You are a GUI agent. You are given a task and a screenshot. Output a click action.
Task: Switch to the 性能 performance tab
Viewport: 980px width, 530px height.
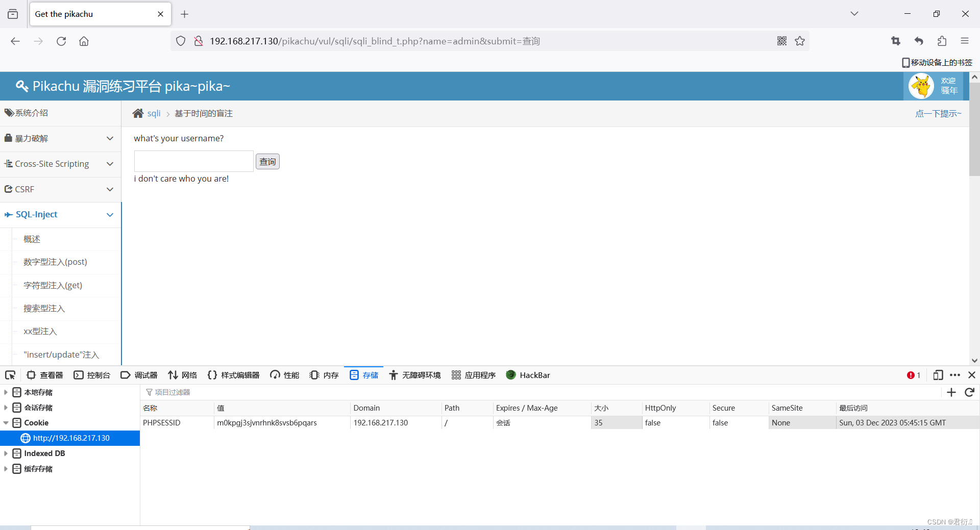click(x=285, y=375)
